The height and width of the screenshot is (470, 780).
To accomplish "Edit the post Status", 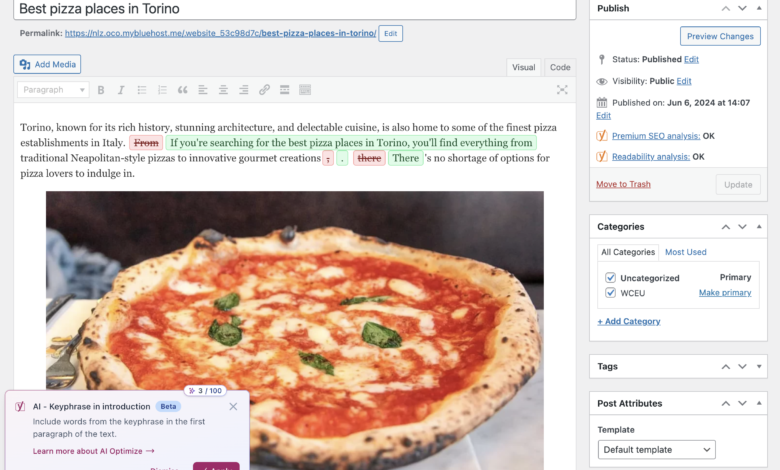I will (x=691, y=59).
